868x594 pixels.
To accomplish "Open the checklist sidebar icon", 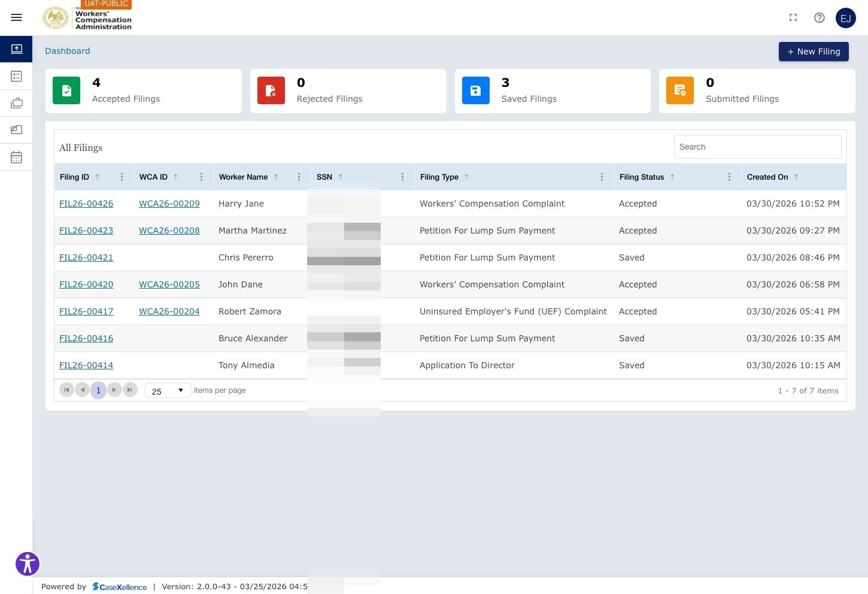I will pos(16,76).
